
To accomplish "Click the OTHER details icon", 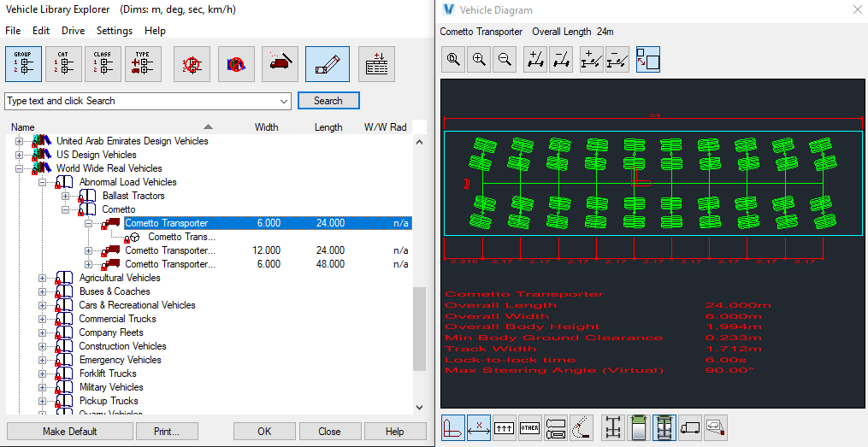I will click(x=529, y=427).
